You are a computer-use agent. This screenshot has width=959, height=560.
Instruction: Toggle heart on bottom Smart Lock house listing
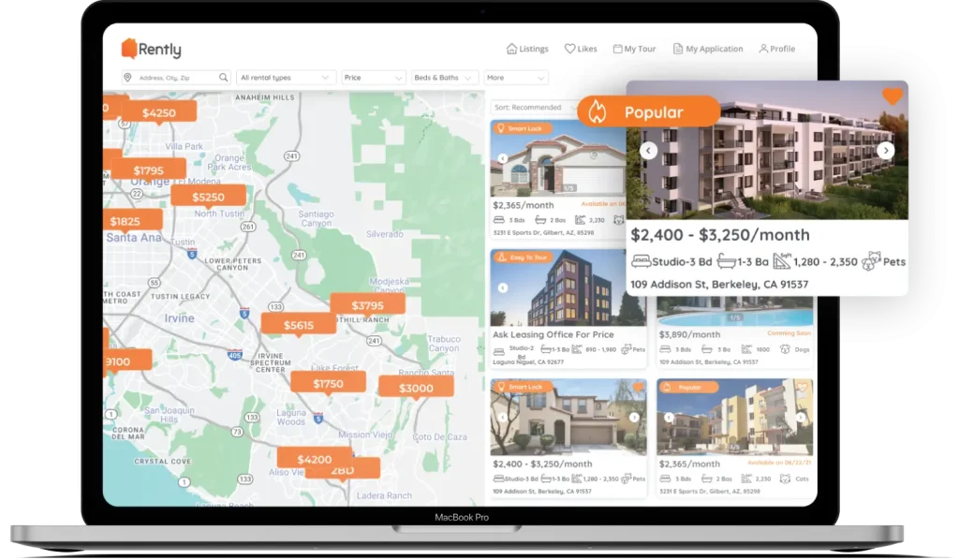pos(638,387)
